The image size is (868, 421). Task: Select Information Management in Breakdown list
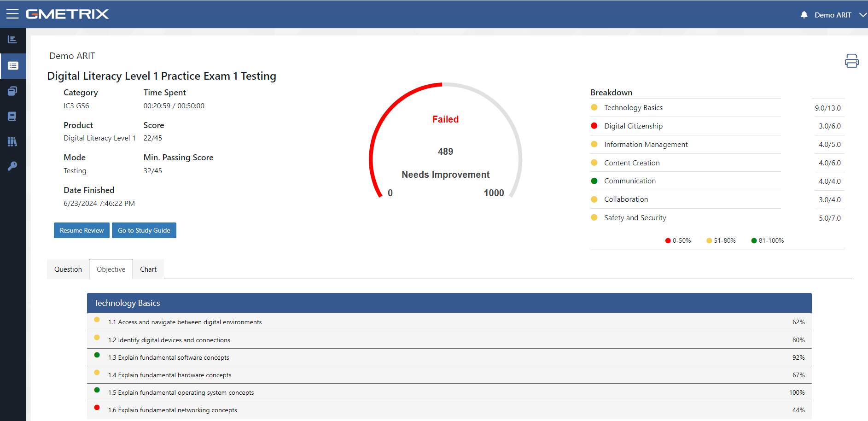point(646,145)
